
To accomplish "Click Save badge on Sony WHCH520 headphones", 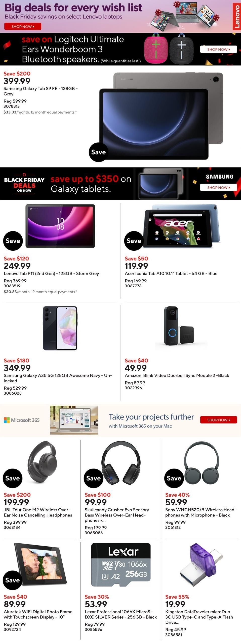I will tap(174, 478).
